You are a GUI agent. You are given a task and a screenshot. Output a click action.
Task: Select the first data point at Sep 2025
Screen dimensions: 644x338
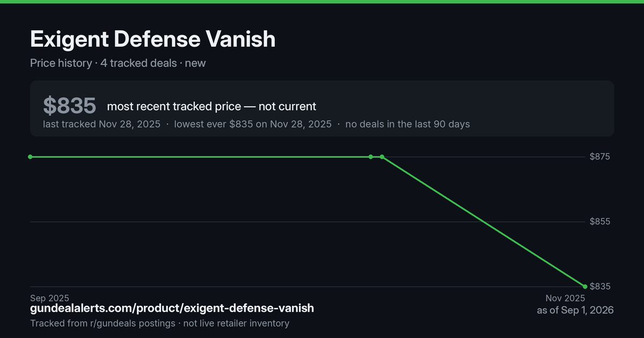tap(30, 157)
